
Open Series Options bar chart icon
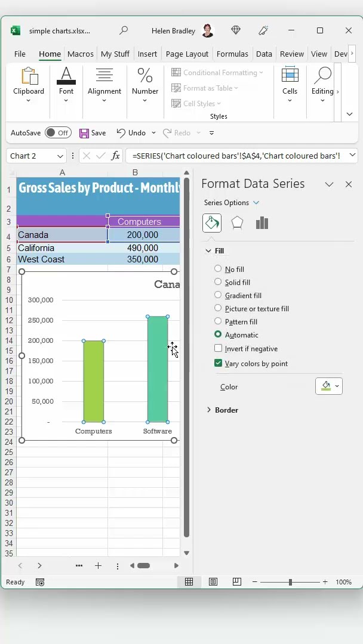pos(262,223)
